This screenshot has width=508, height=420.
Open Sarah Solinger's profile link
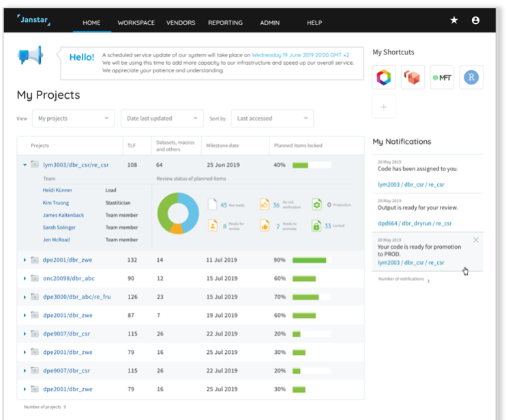coord(59,228)
